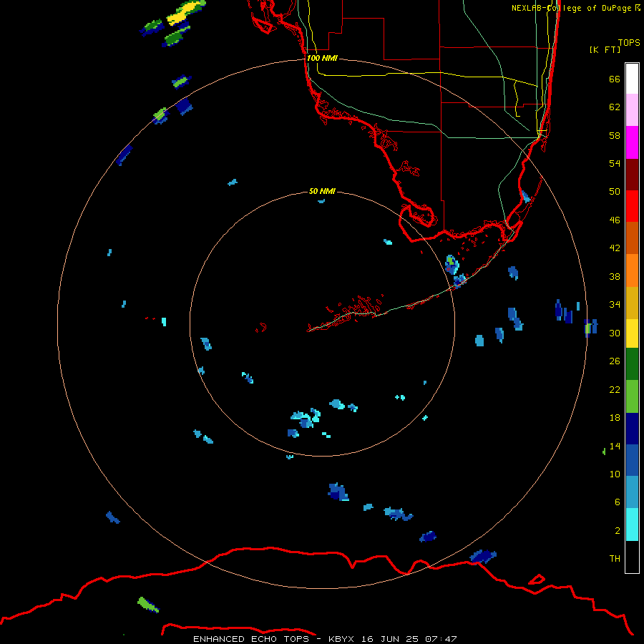The width and height of the screenshot is (644, 644).
Task: Click the 2 value on the legend
Action: tap(617, 531)
